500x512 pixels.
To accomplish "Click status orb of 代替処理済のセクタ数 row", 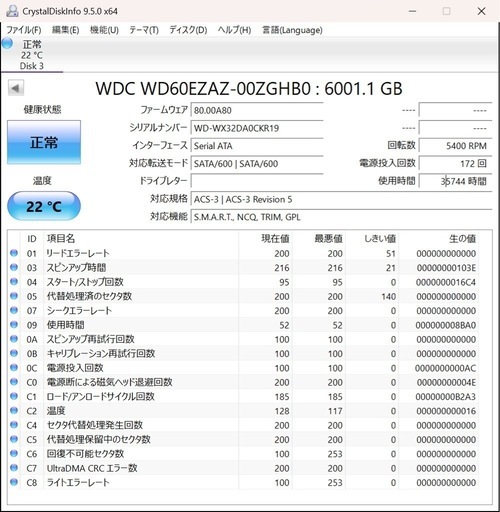I will click(14, 296).
